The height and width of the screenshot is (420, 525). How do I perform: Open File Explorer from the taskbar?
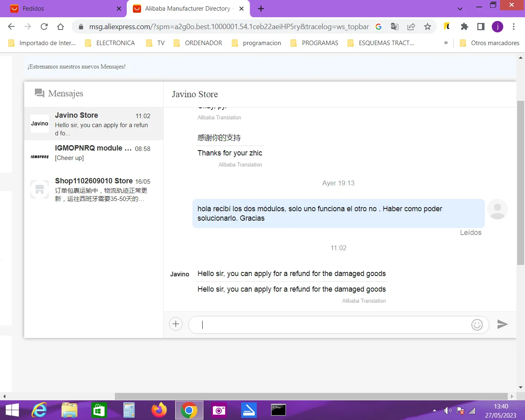tap(69, 410)
